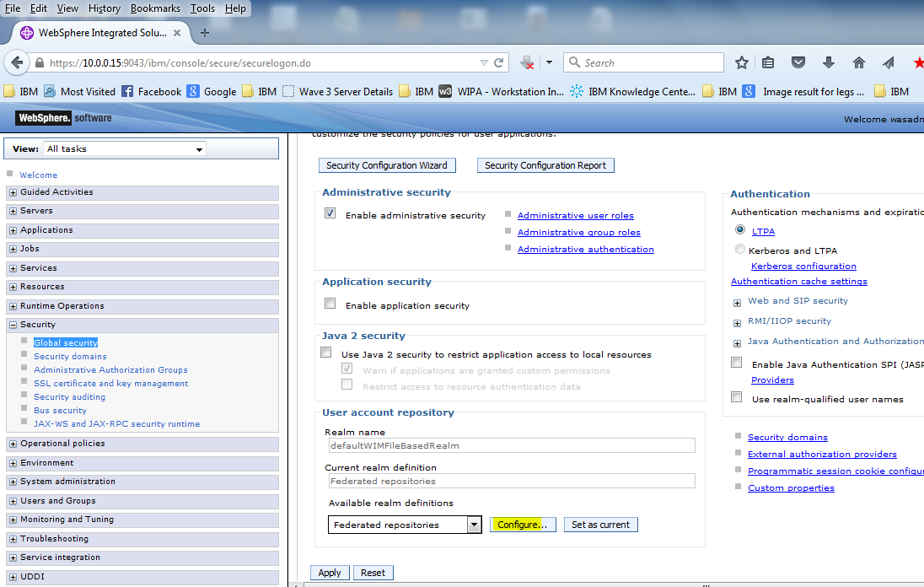Check Use realm-qualified user names
Screen dimensions: 924x587
pos(737,397)
